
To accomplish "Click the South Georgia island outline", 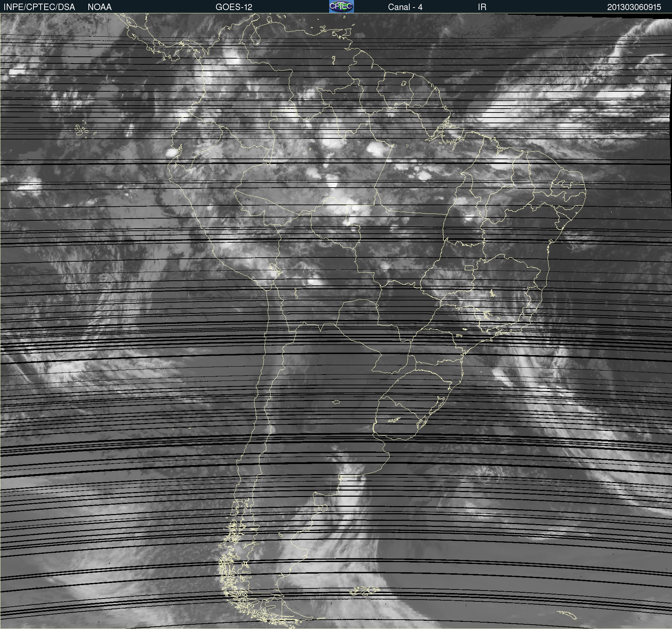I will [567, 614].
